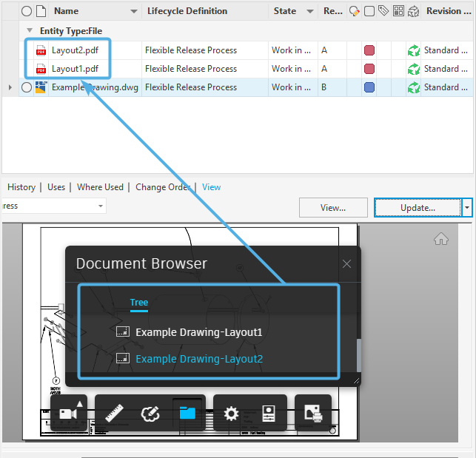
Task: Open the combo box ending in 'ress'
Action: click(54, 206)
